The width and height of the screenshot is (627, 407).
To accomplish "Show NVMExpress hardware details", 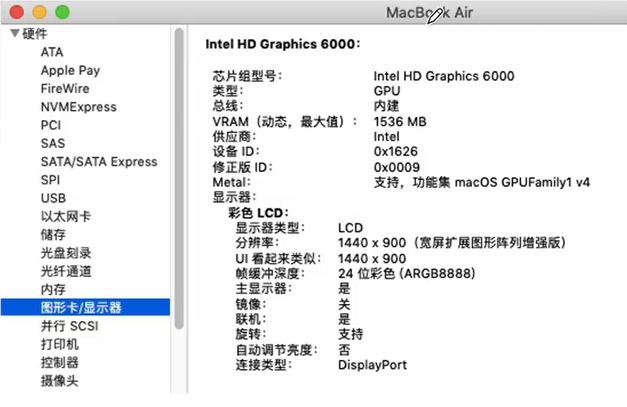I will [x=79, y=107].
